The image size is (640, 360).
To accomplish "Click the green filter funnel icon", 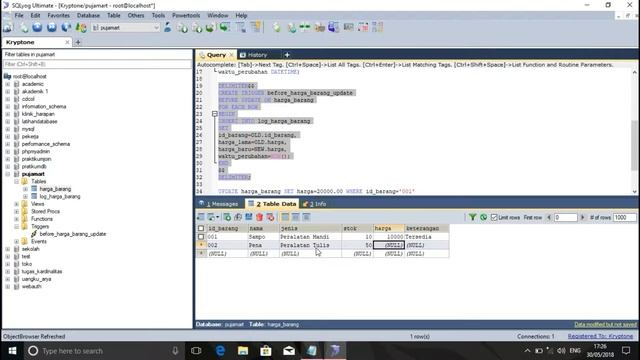I will (x=472, y=217).
